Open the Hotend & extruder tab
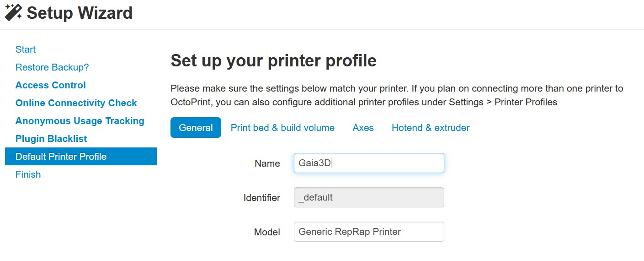The image size is (644, 261). click(431, 128)
